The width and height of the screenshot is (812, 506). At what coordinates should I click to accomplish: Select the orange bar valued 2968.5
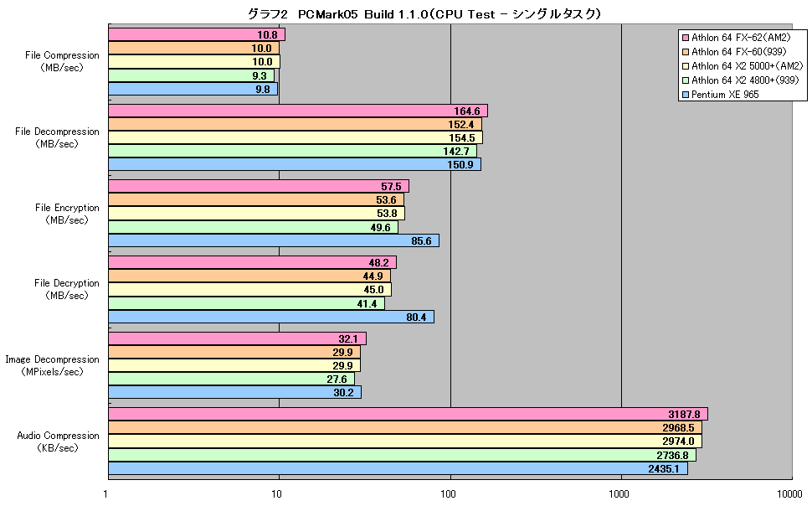pyautogui.click(x=405, y=428)
